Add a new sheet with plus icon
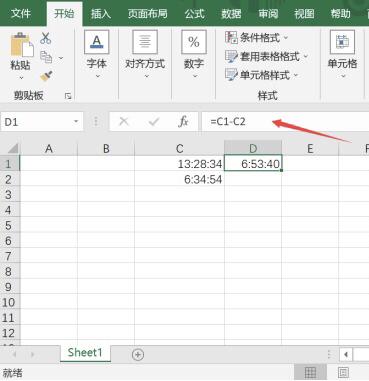This screenshot has width=369, height=381. [x=138, y=354]
